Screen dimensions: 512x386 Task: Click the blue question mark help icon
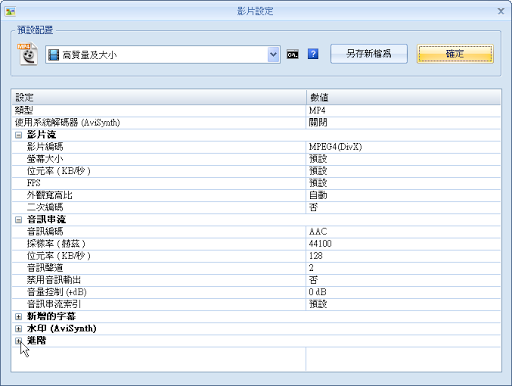coord(313,54)
